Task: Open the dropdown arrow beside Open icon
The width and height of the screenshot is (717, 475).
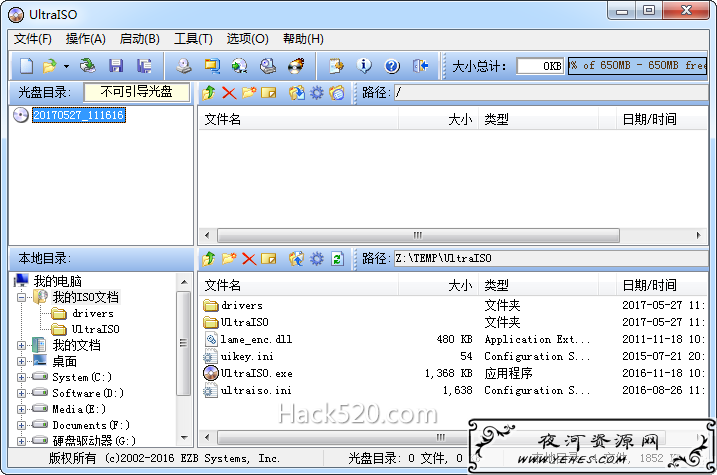Action: (x=66, y=67)
